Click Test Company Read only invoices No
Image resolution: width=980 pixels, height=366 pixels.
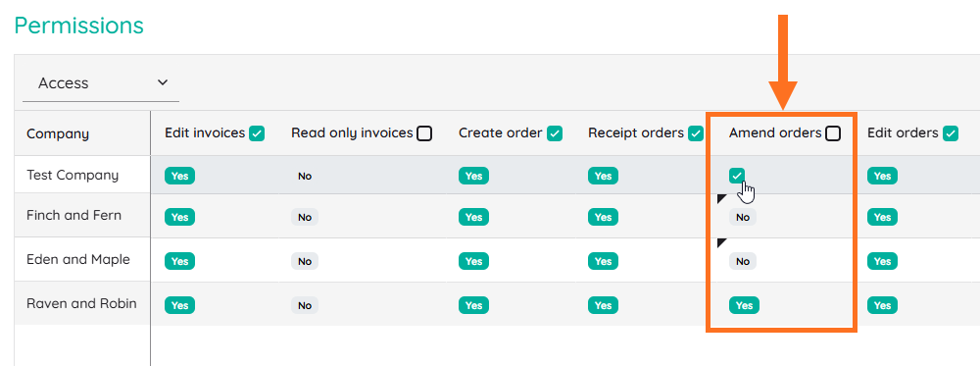[x=305, y=177]
